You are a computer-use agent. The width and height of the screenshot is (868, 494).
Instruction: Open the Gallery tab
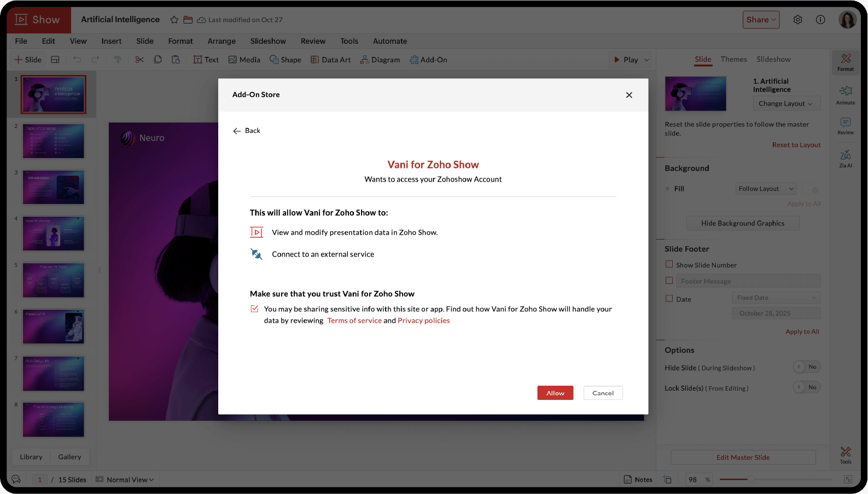pyautogui.click(x=69, y=457)
